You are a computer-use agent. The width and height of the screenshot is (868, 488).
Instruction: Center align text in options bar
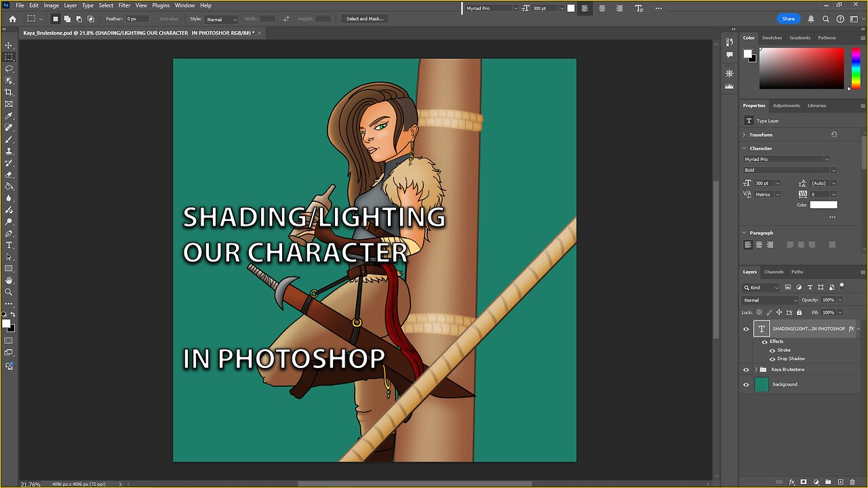point(601,8)
